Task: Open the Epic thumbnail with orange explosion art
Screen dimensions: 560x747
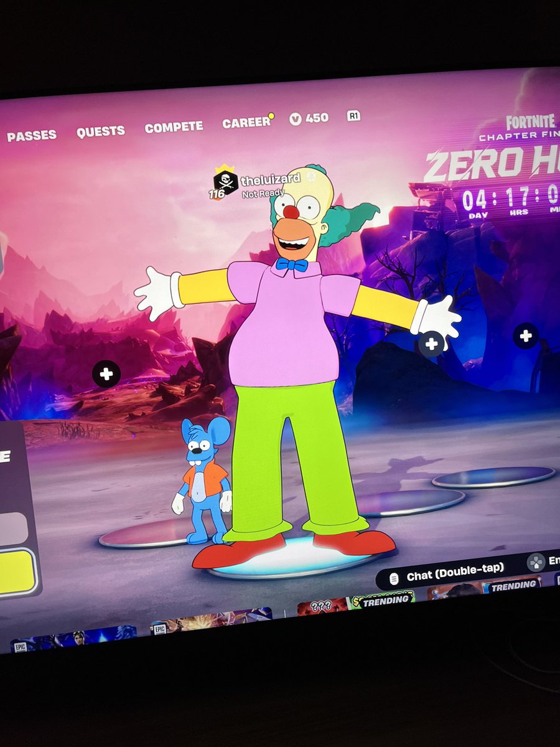Action: pyautogui.click(x=211, y=620)
